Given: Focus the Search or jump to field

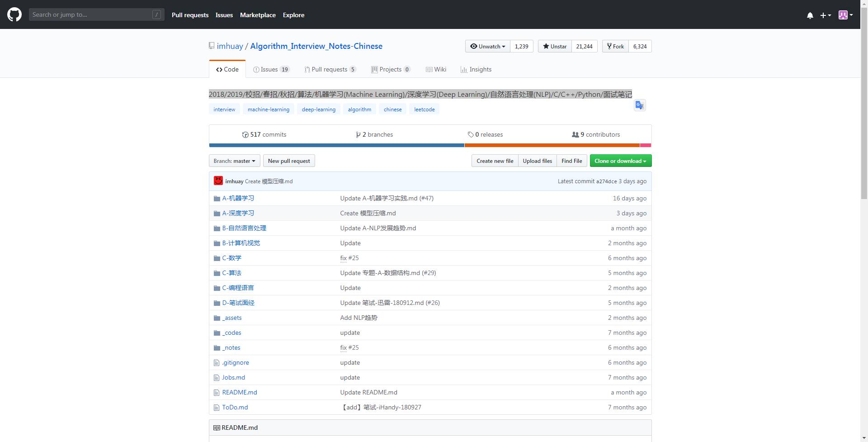Looking at the screenshot, I should [97, 14].
